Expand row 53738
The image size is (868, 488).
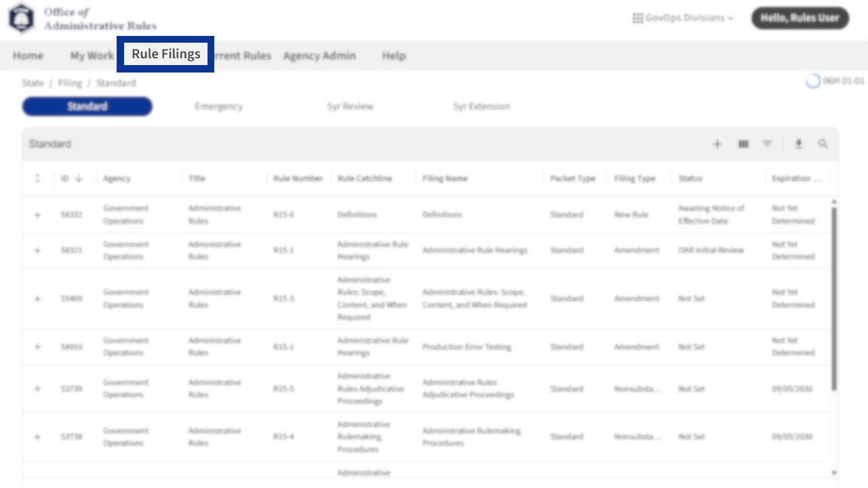[37, 436]
